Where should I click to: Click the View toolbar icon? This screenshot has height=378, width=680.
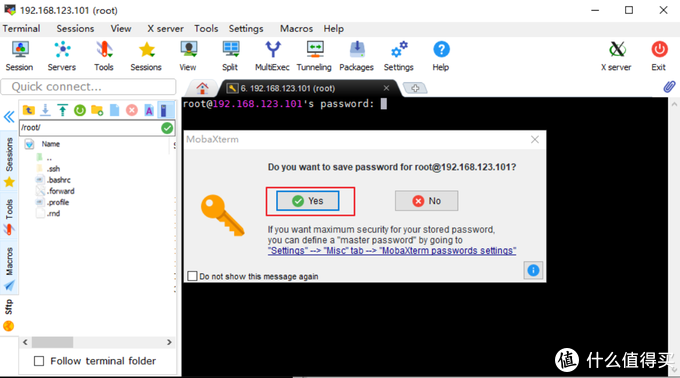pyautogui.click(x=188, y=55)
